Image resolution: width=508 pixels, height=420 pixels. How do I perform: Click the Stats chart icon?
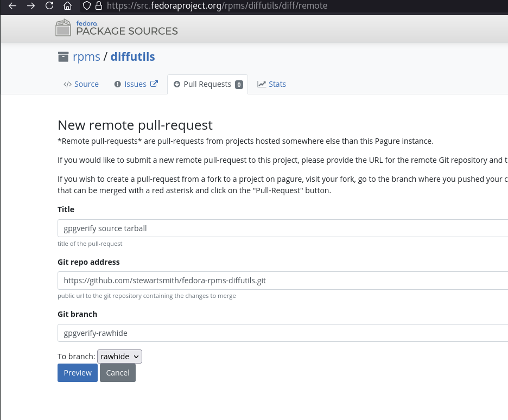point(262,84)
